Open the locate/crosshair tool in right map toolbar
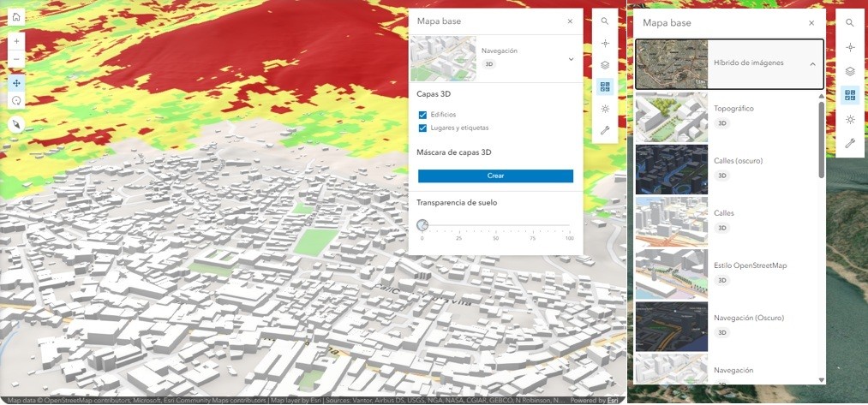868x405 pixels. point(850,47)
